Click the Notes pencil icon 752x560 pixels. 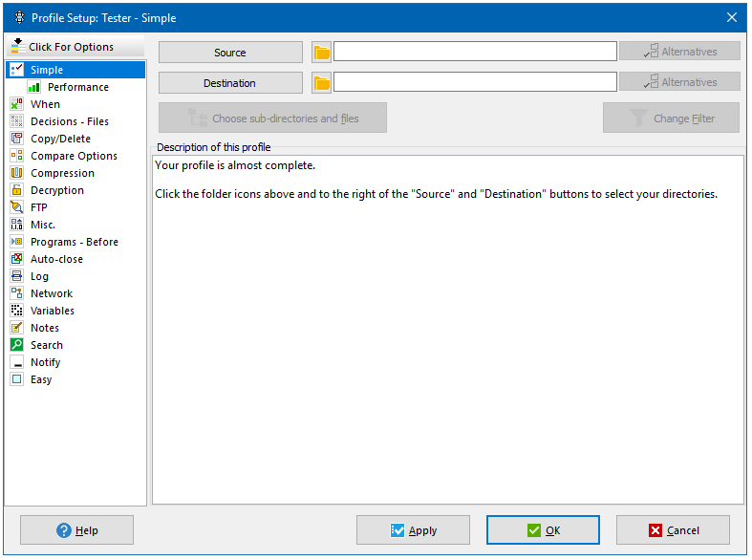pyautogui.click(x=17, y=328)
